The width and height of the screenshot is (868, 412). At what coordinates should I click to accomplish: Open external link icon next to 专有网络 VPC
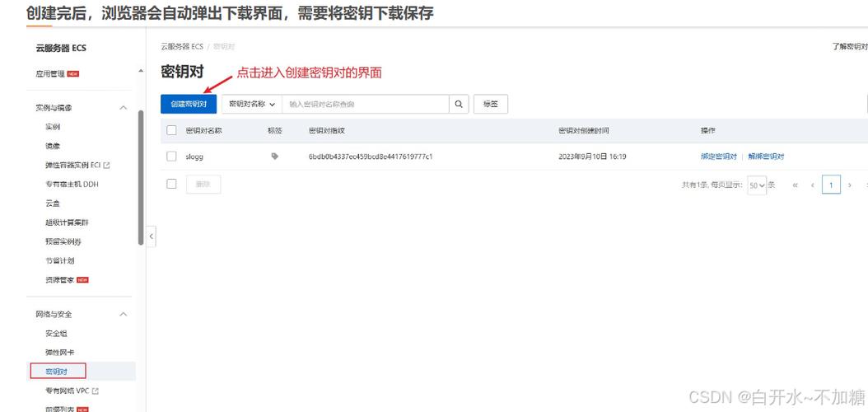pyautogui.click(x=96, y=391)
